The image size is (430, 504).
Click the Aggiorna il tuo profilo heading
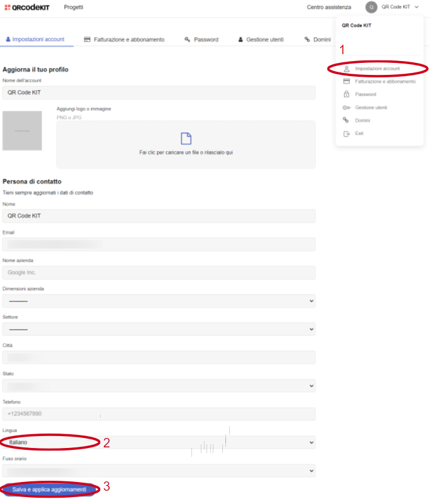pyautogui.click(x=35, y=69)
